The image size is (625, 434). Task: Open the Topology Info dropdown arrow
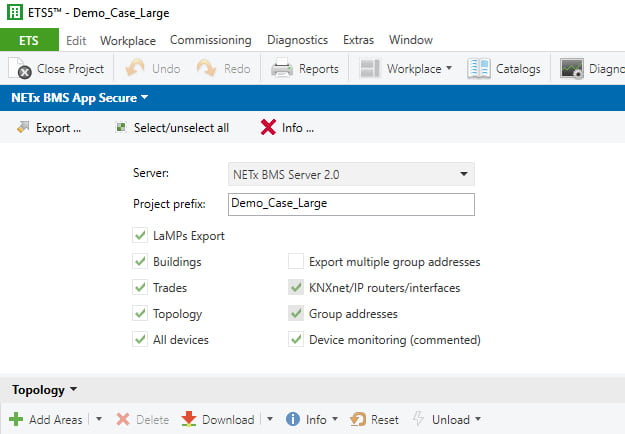[335, 419]
